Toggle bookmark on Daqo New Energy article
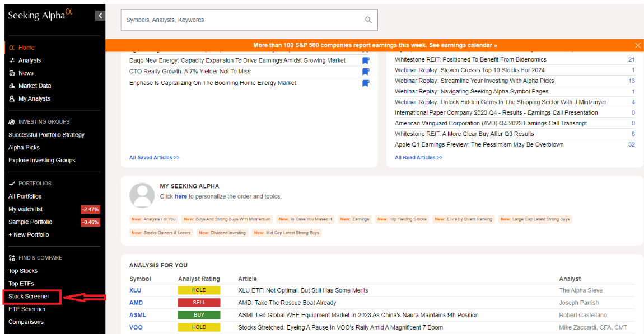The image size is (644, 334). 366,61
